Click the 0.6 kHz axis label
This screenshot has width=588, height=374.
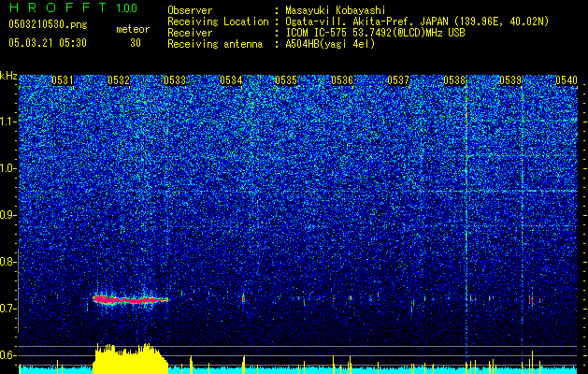(x=7, y=355)
